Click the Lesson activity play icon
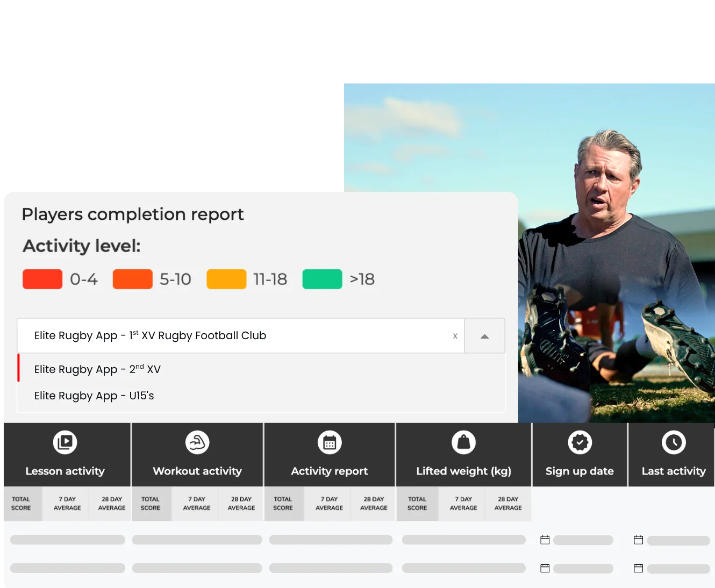 click(x=65, y=442)
